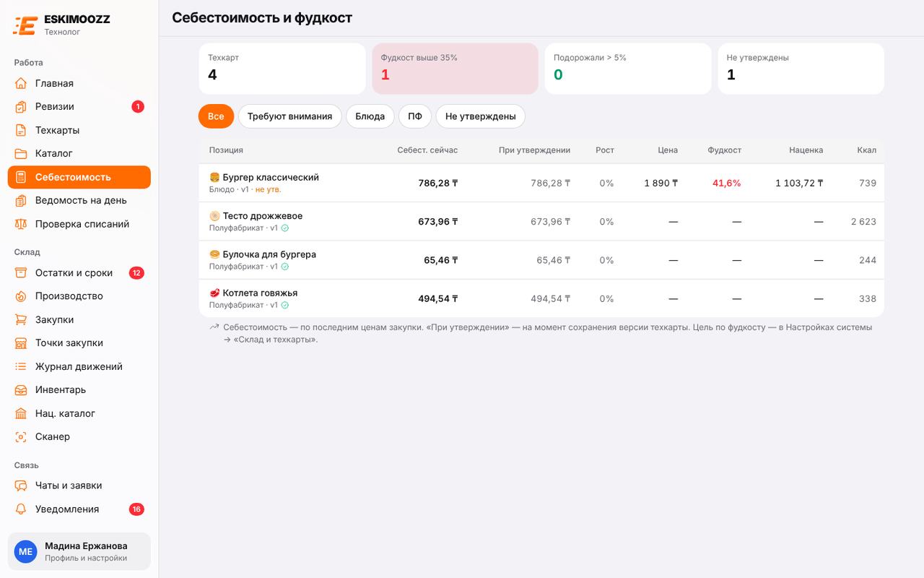Click the Каталог folder icon
This screenshot has height=578, width=924.
point(21,154)
